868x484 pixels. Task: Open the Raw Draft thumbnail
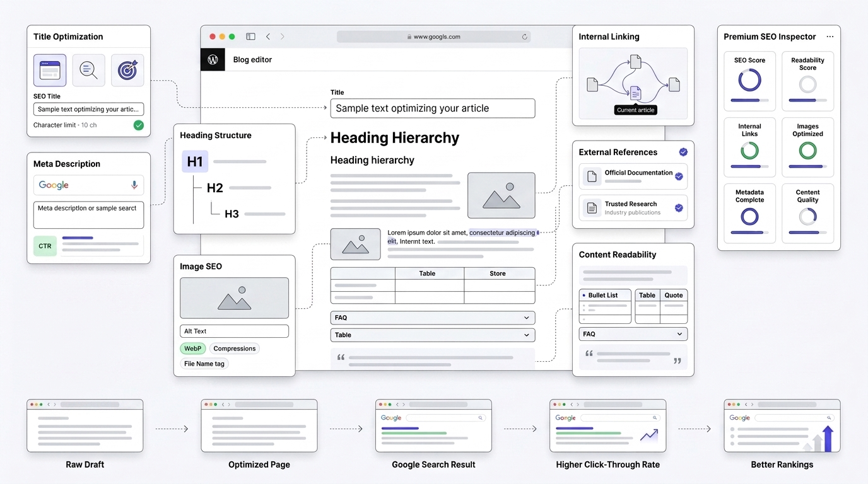coord(85,425)
